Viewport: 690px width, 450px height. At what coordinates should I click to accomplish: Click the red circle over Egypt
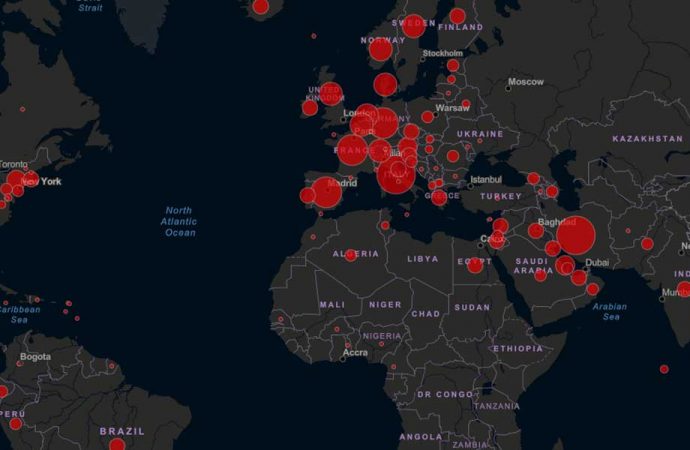coord(475,265)
